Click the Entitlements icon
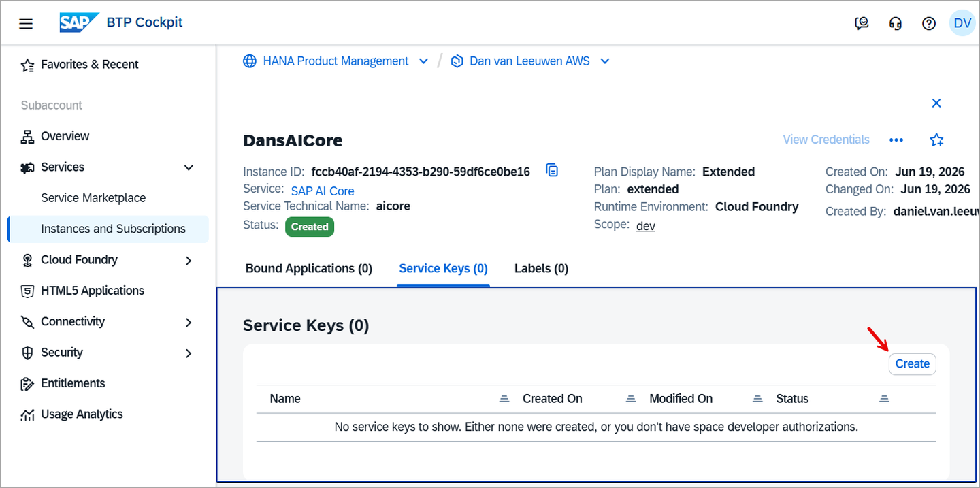Screen dimensions: 980x488 click(x=27, y=384)
